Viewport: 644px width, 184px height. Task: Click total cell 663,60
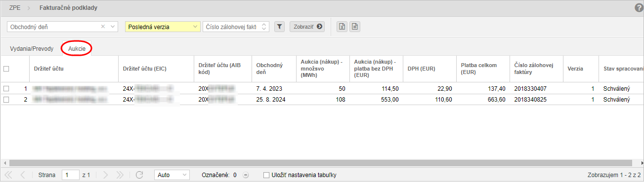click(497, 100)
